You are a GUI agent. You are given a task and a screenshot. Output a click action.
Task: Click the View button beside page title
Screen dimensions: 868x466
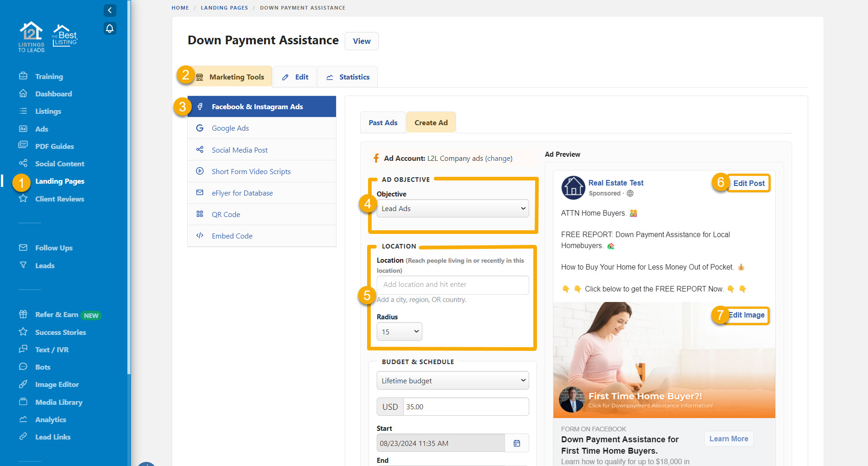coord(361,41)
